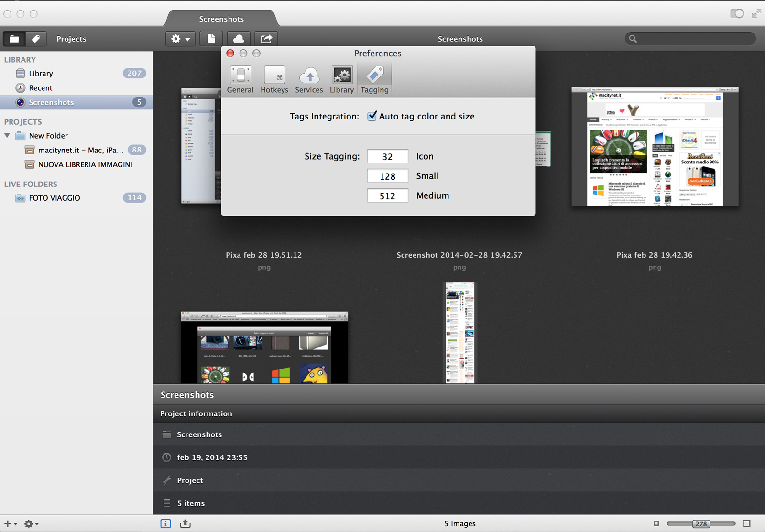Click the export icon in bottom bar
765x532 pixels.
(185, 523)
